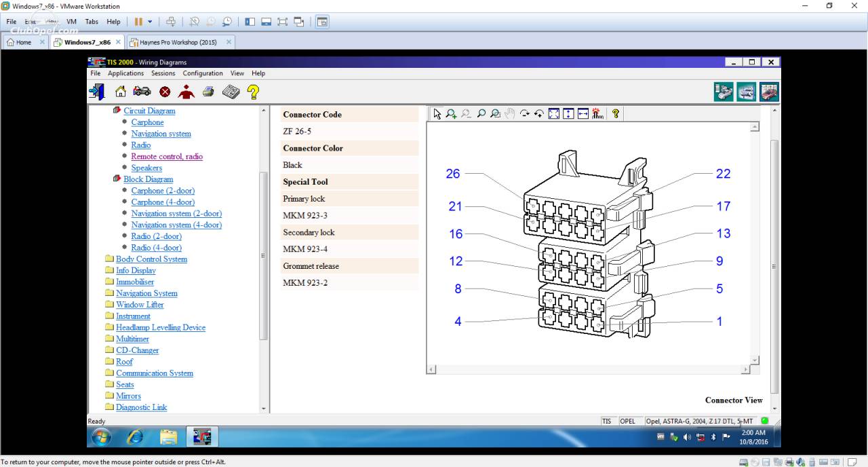
Task: Collapse the Circuit Diagram tree node
Action: coord(117,111)
